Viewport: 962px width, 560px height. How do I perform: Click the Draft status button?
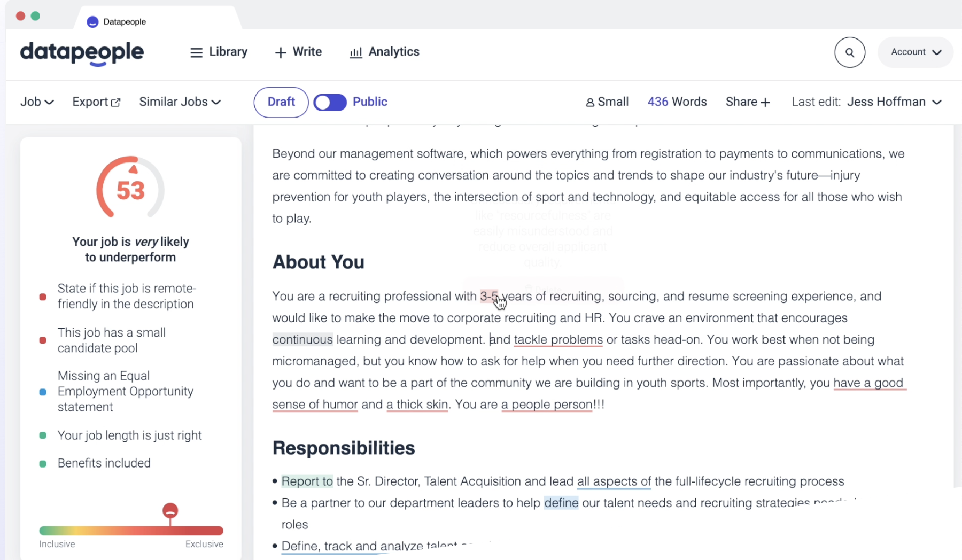tap(280, 102)
